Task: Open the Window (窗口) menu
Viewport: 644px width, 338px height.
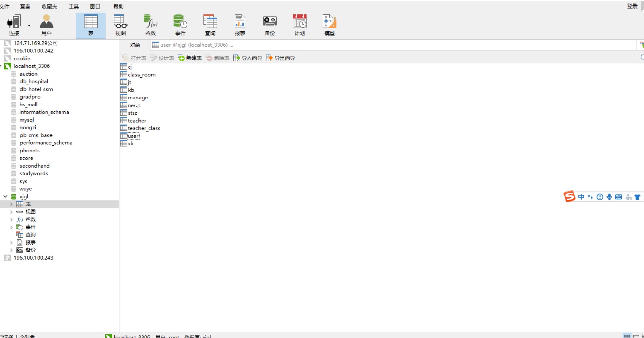Action: [95, 6]
